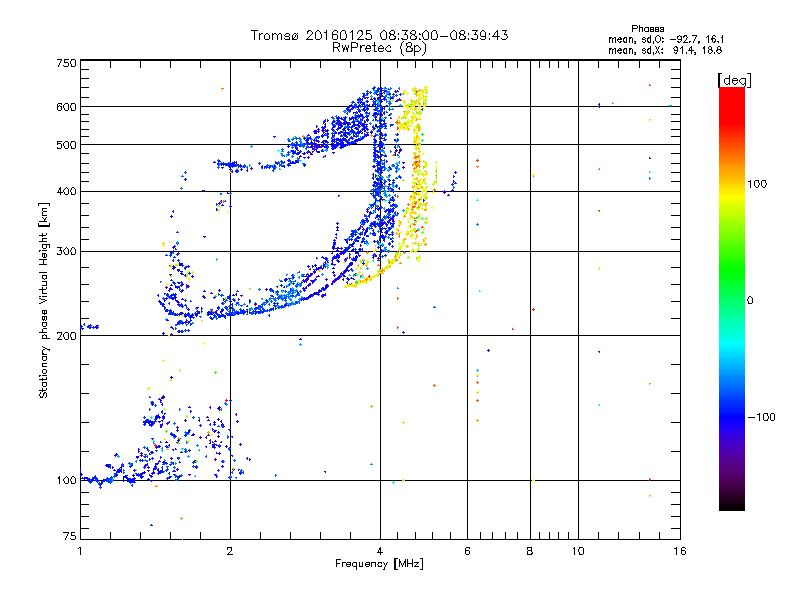Click the '300' height tick label
Viewport: 800px width, 600px height.
point(67,251)
